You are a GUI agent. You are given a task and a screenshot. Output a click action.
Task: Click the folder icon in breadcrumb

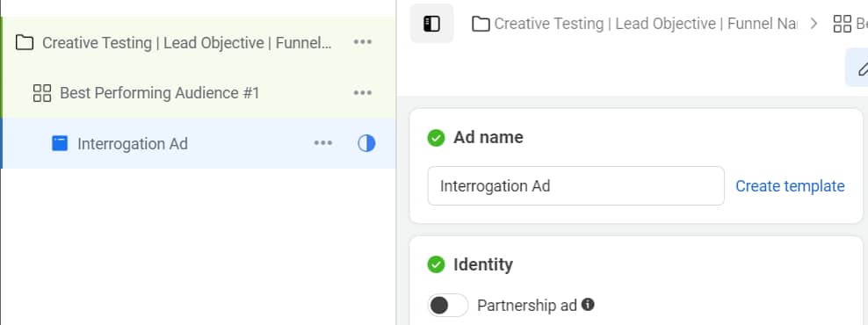coord(481,24)
